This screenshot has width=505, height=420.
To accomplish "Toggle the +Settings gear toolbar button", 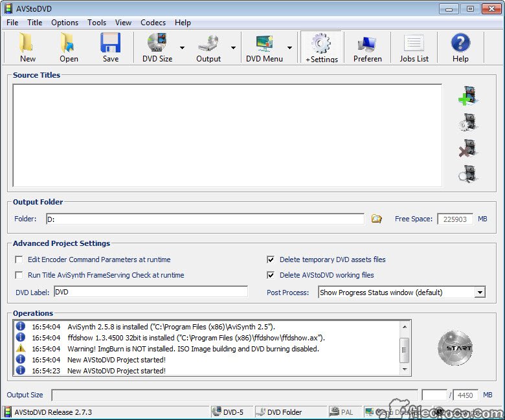I will (322, 47).
